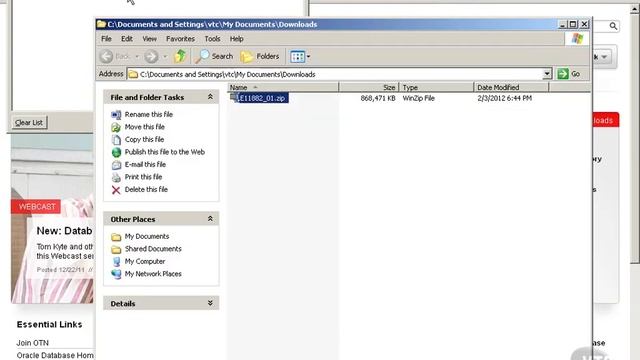The image size is (640, 360).
Task: Click inside the Address bar path field
Action: [335, 74]
